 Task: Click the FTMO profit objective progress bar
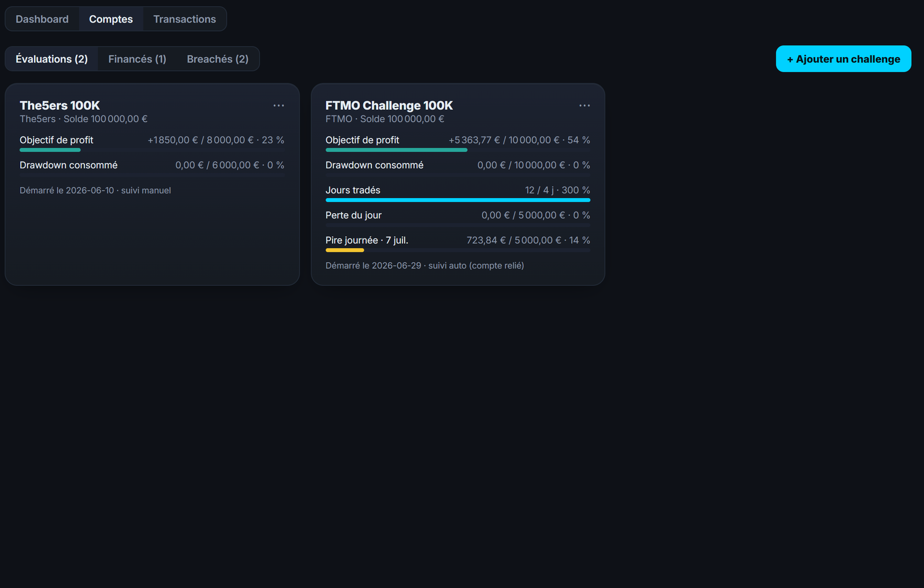point(458,150)
